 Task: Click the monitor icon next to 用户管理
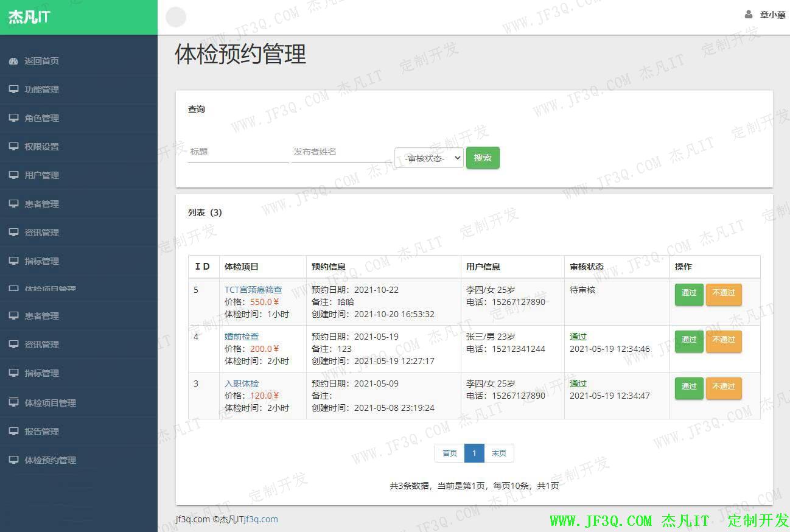[13, 175]
